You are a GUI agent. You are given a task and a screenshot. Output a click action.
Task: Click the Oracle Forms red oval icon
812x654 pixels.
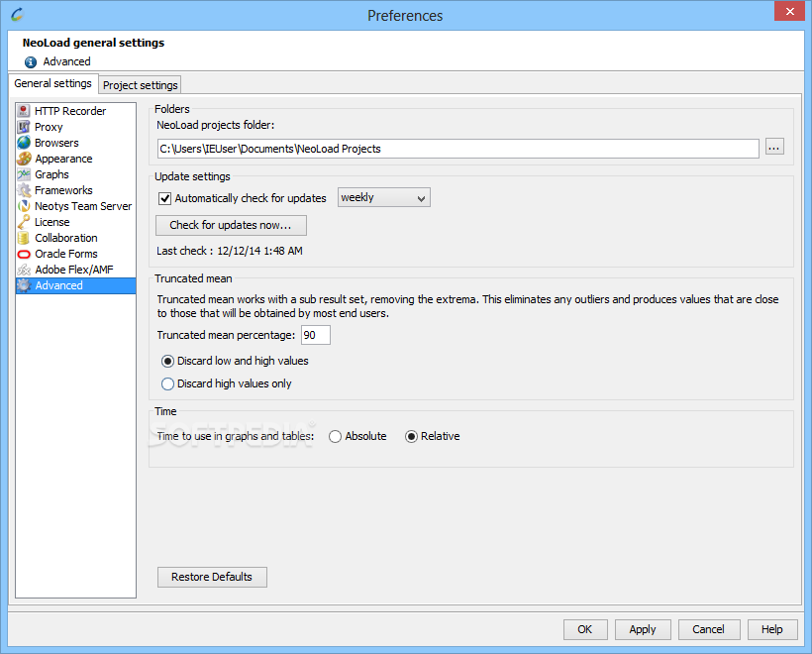(x=24, y=254)
